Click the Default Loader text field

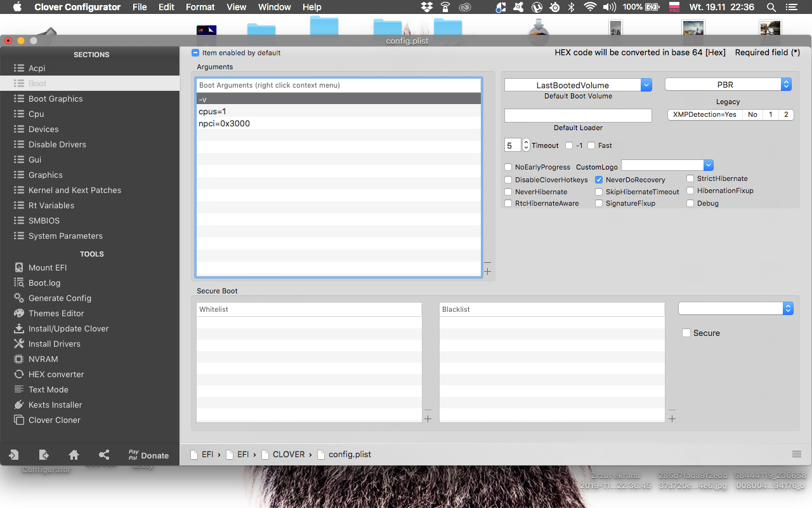(x=578, y=115)
